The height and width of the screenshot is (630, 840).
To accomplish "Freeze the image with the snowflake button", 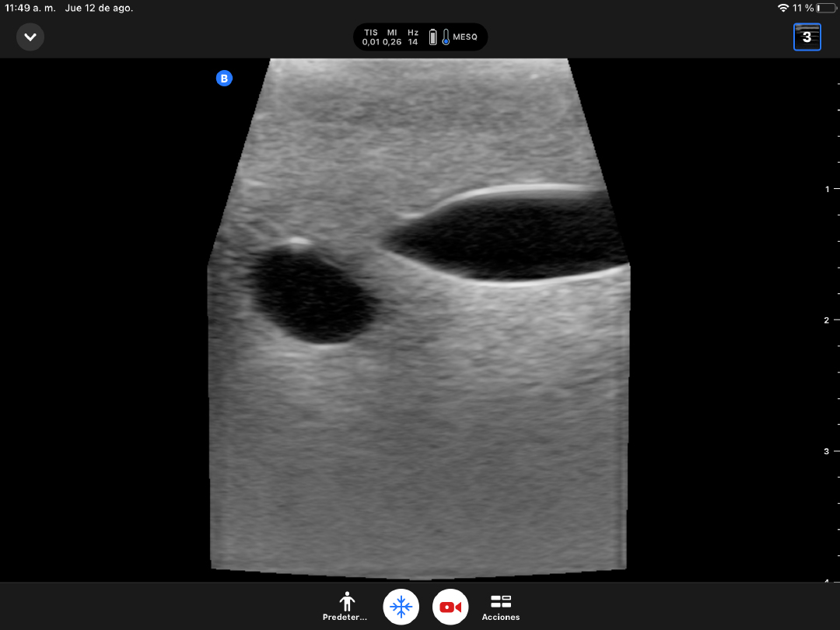I will pos(401,607).
